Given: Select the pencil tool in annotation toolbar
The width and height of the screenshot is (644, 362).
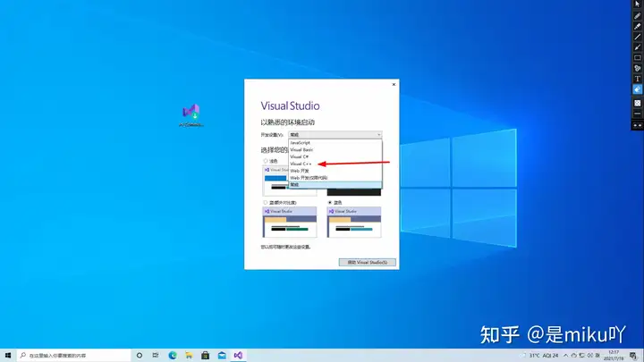Looking at the screenshot, I should click(637, 15).
